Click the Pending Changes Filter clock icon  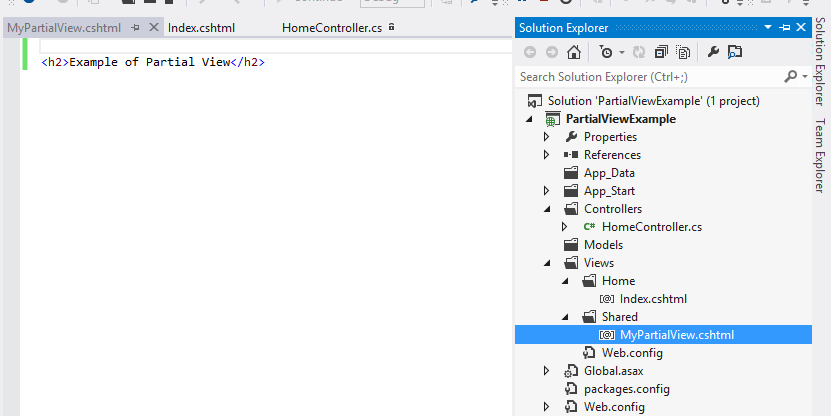(606, 52)
